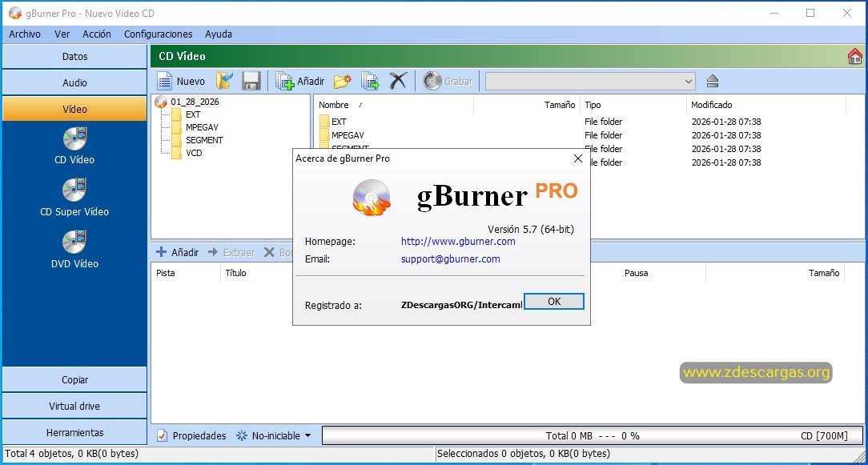
Task: Click the Tamaño header in track list
Action: pos(775,273)
